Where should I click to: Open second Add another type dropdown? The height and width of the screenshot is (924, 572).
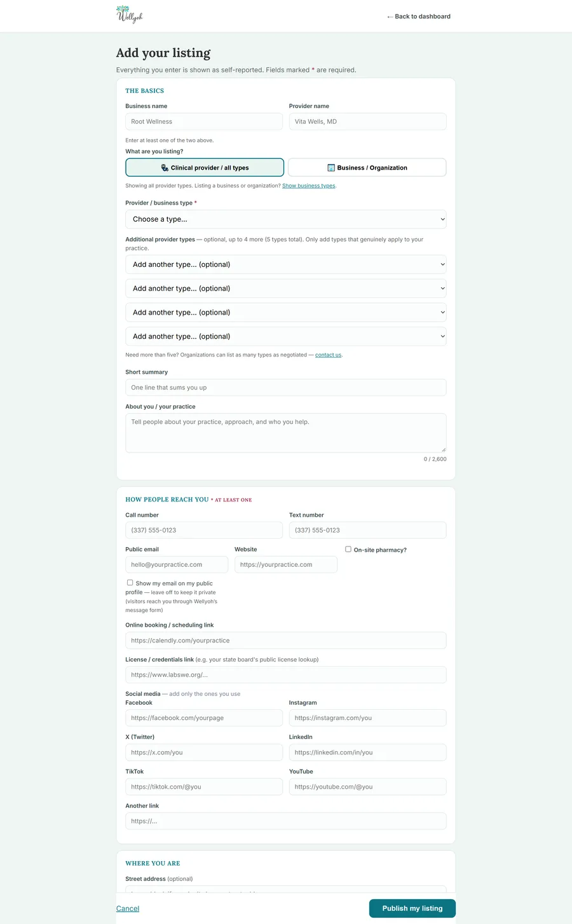tap(286, 289)
